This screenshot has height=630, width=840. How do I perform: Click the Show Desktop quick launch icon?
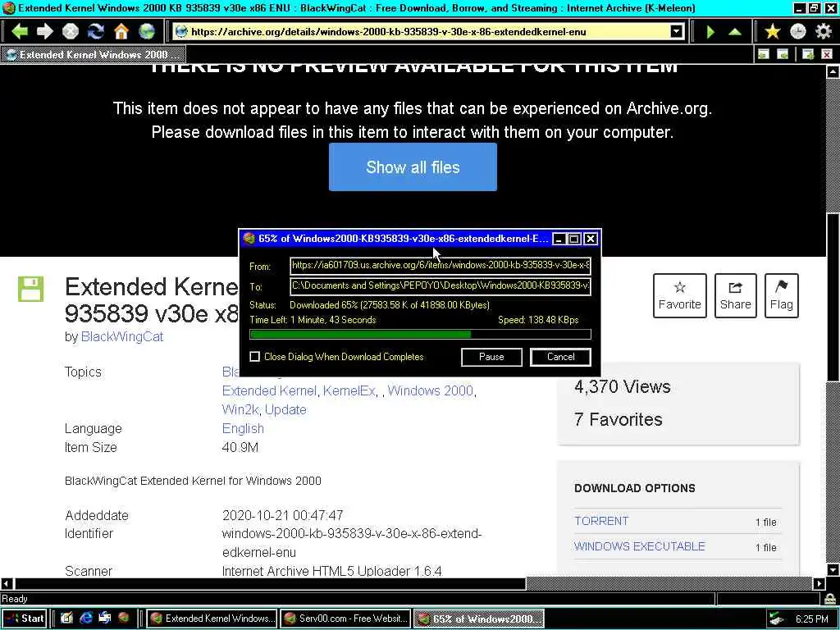[x=66, y=619]
